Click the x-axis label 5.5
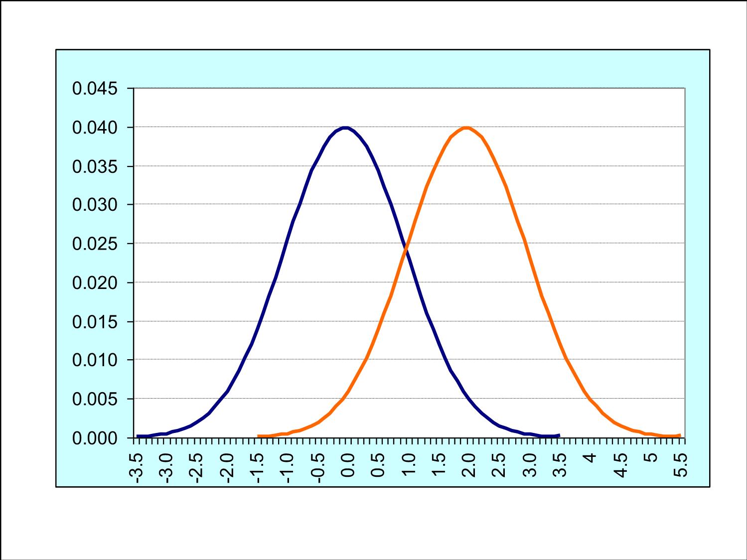747x560 pixels. tap(681, 465)
